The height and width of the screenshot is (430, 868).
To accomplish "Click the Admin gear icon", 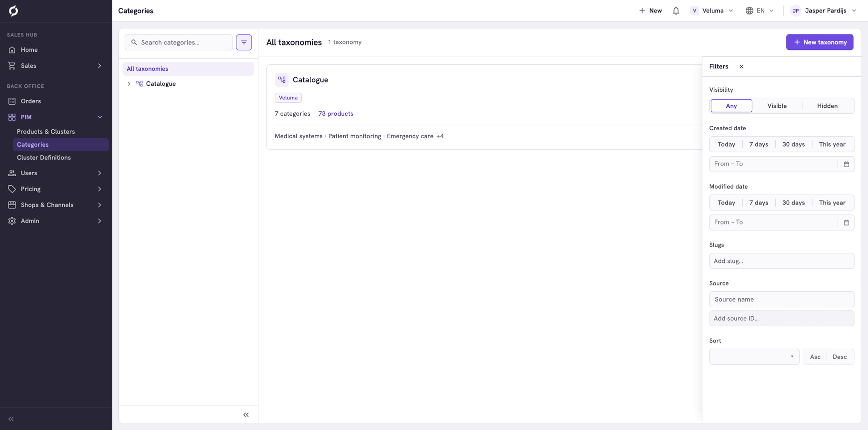I will pyautogui.click(x=12, y=221).
